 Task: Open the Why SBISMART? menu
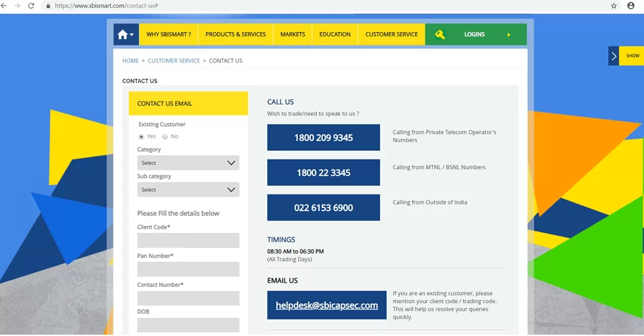pyautogui.click(x=169, y=34)
